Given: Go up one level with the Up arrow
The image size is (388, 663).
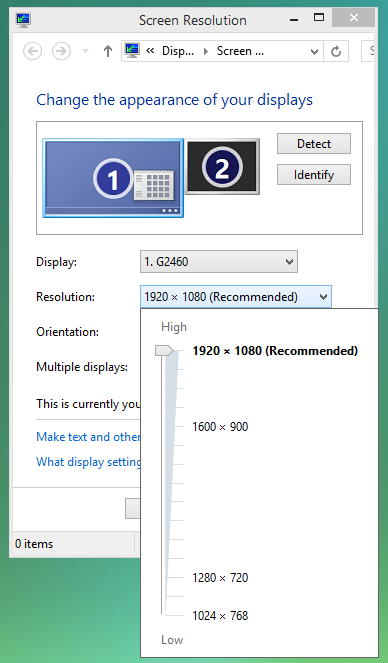Looking at the screenshot, I should (x=108, y=51).
